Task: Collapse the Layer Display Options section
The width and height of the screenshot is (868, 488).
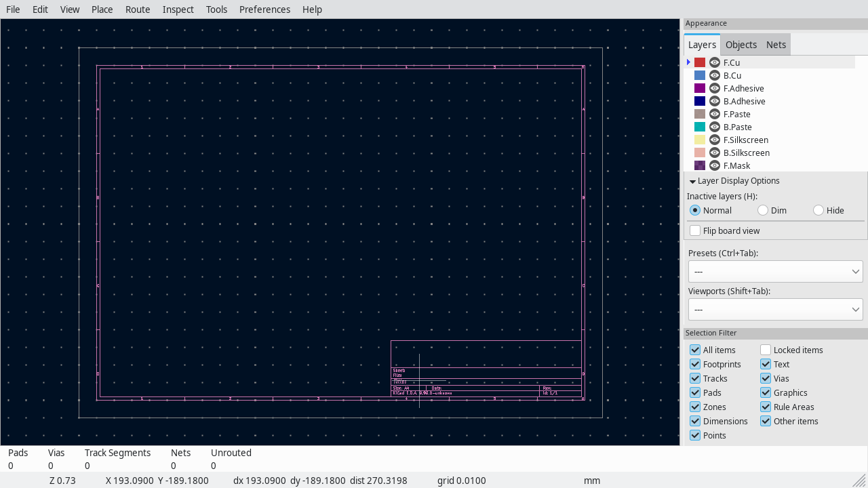Action: [692, 181]
